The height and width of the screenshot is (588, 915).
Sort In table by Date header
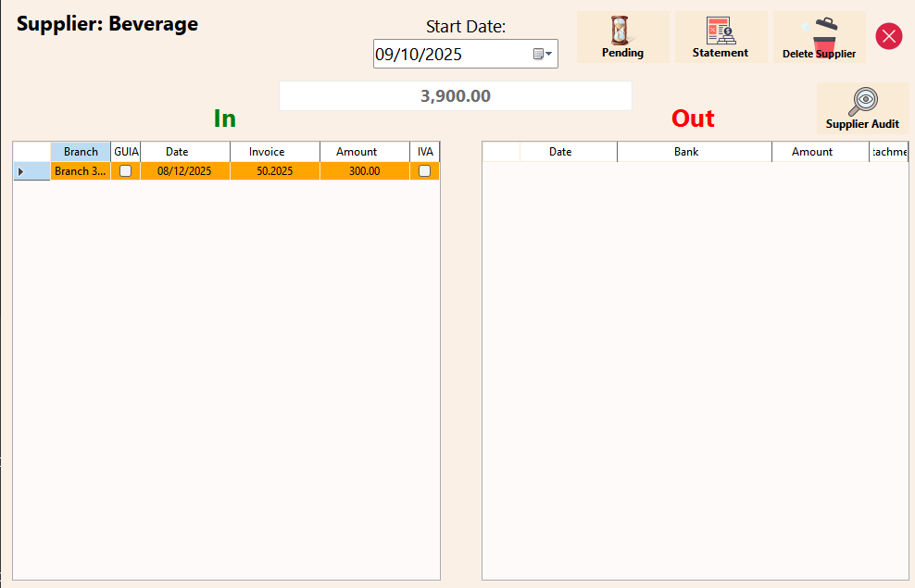(177, 152)
